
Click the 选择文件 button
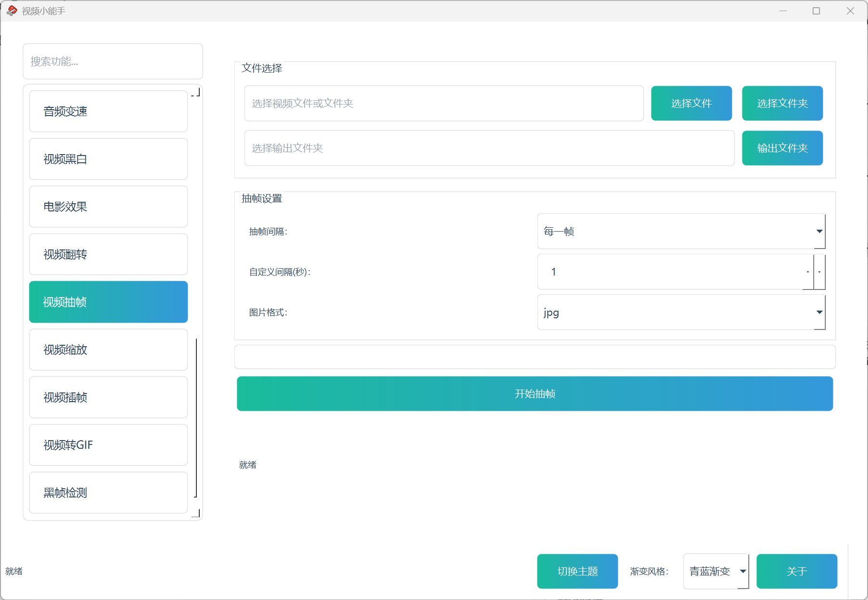(x=691, y=103)
